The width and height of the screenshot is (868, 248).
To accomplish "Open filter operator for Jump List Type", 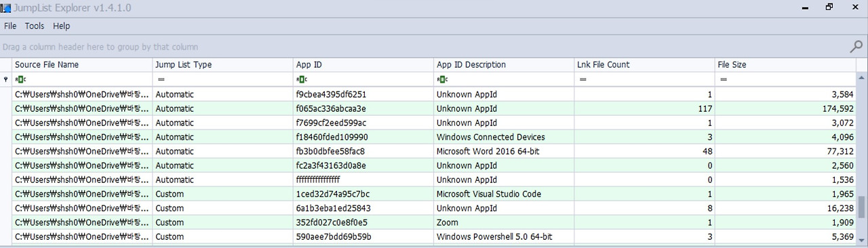I will [x=161, y=80].
